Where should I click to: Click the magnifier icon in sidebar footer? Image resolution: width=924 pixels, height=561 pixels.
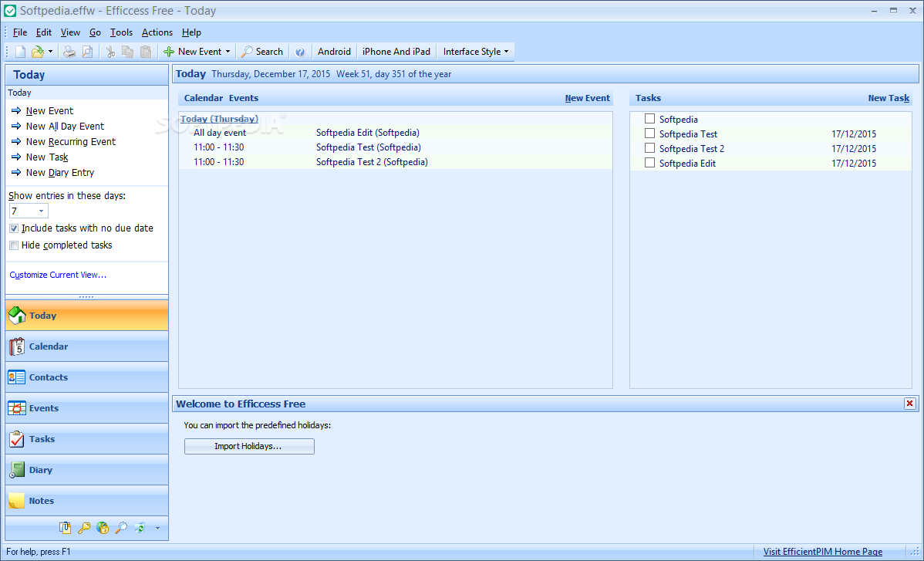pos(121,528)
